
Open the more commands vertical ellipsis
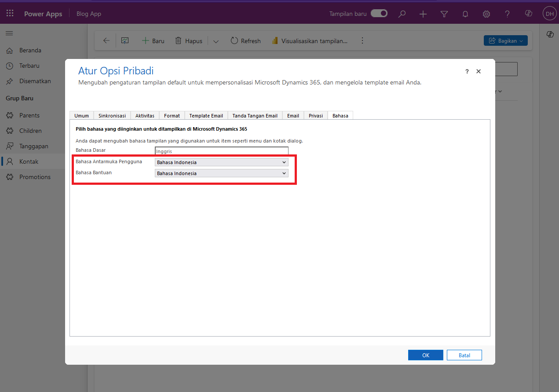(x=362, y=40)
